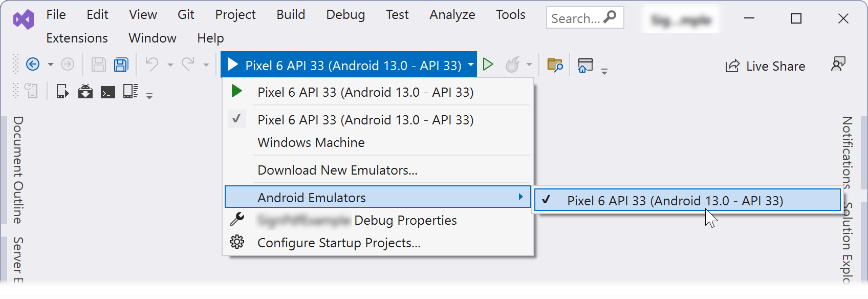
Task: Open the Extensions menu
Action: pos(77,38)
